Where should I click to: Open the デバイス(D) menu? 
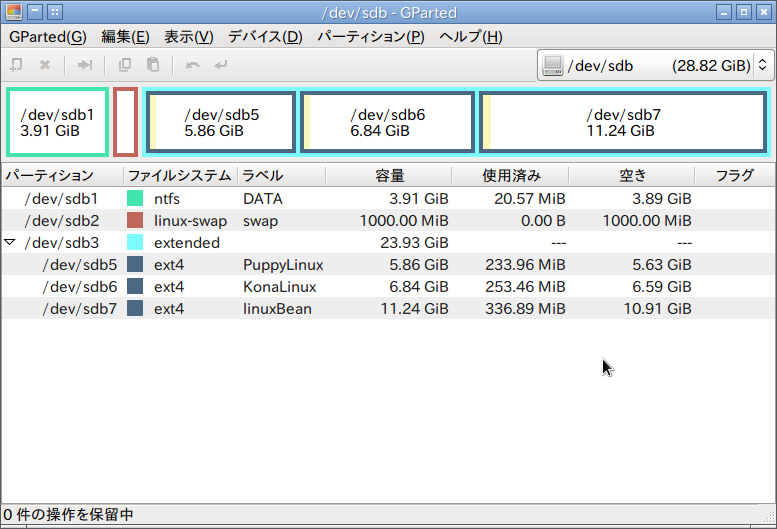point(265,37)
